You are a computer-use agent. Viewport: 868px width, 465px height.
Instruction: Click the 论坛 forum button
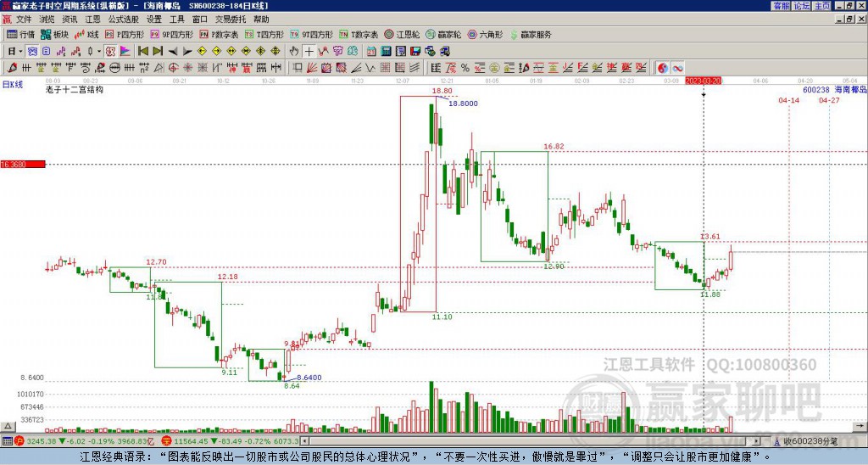pos(801,6)
